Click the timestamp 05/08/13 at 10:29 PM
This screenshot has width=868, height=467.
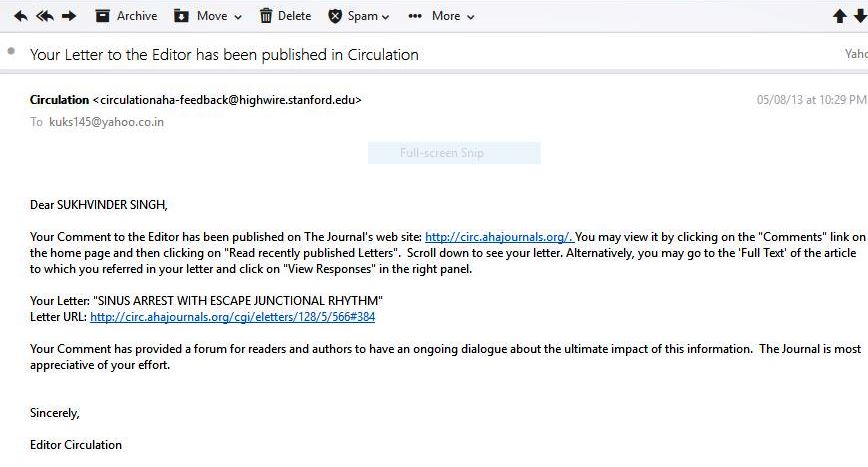click(811, 100)
